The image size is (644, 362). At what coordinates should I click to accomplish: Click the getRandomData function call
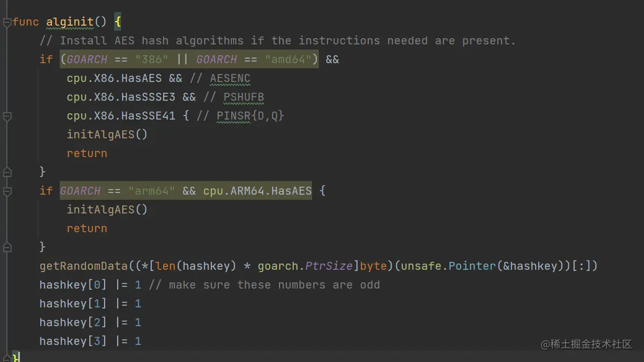[84, 266]
